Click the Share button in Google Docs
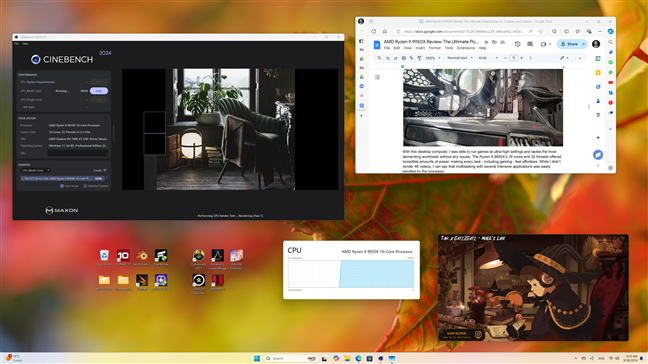Viewport: 648px width, 364px height. 569,44
